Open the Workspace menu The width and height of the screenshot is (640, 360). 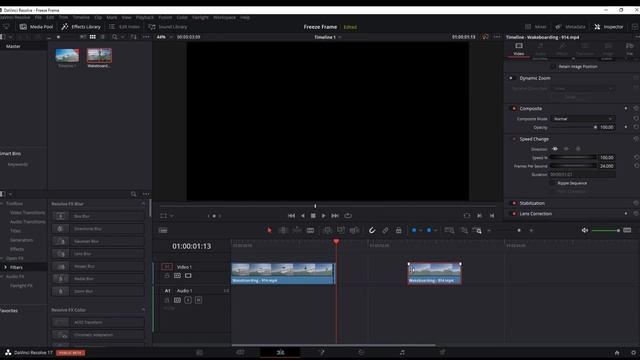224,18
